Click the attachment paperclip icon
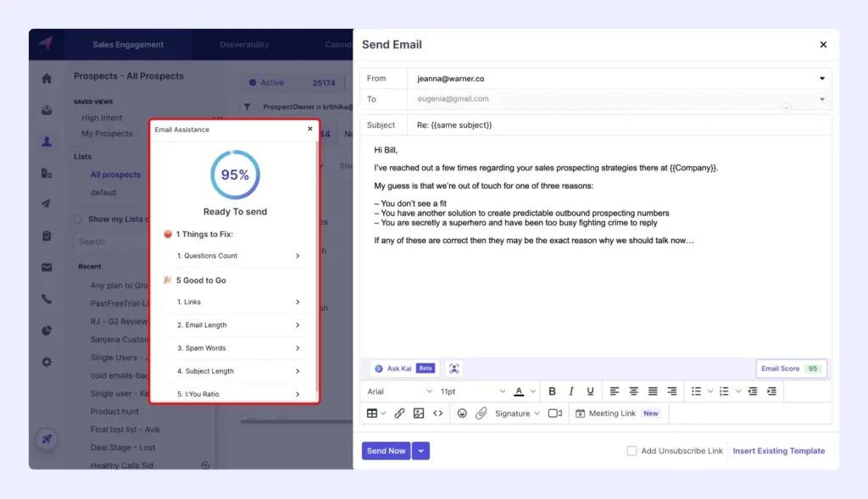Viewport: 868px width, 499px height. [x=481, y=413]
